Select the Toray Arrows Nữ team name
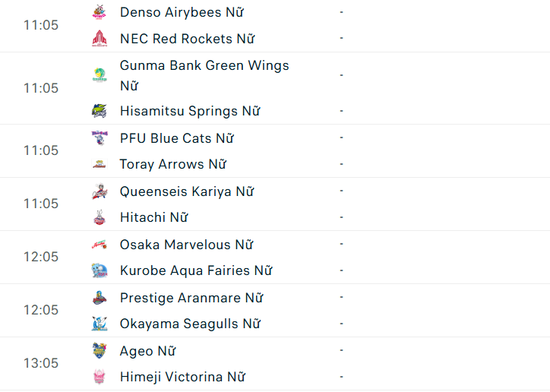This screenshot has height=392, width=550. click(173, 164)
